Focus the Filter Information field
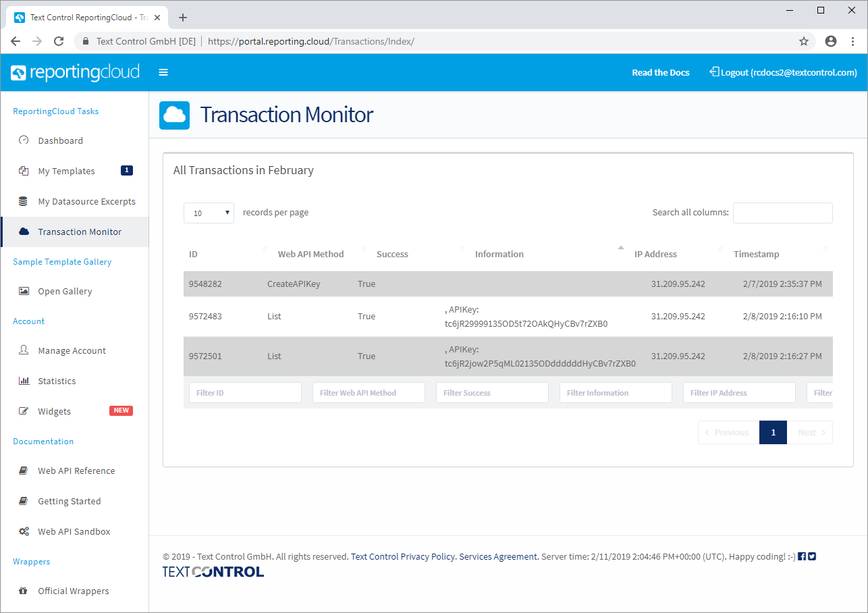 click(x=616, y=393)
